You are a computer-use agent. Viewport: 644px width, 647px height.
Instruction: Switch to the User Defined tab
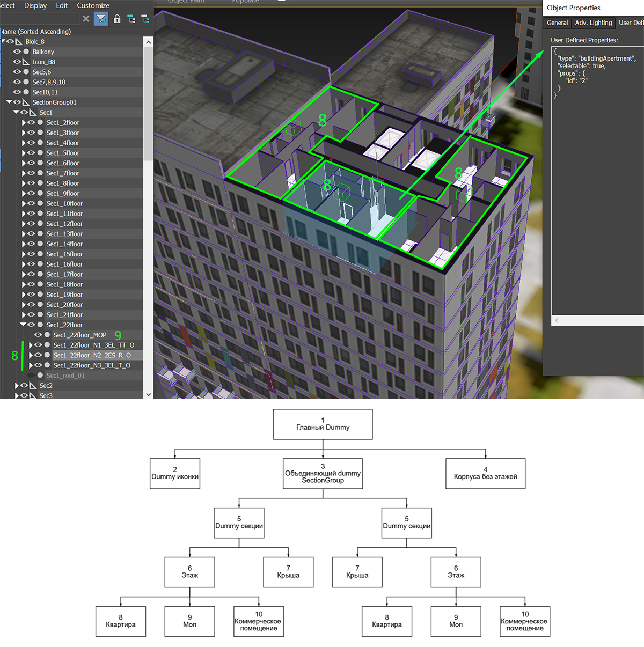tap(631, 23)
